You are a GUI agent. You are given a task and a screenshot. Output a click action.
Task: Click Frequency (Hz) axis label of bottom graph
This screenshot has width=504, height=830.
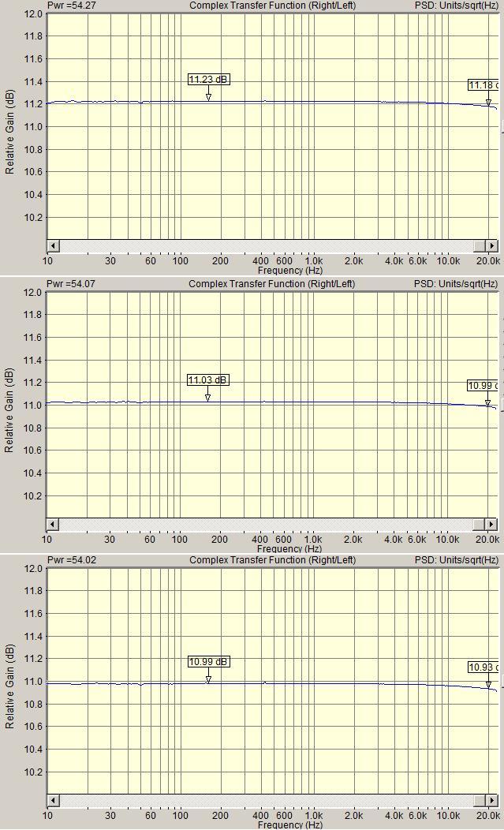click(290, 824)
